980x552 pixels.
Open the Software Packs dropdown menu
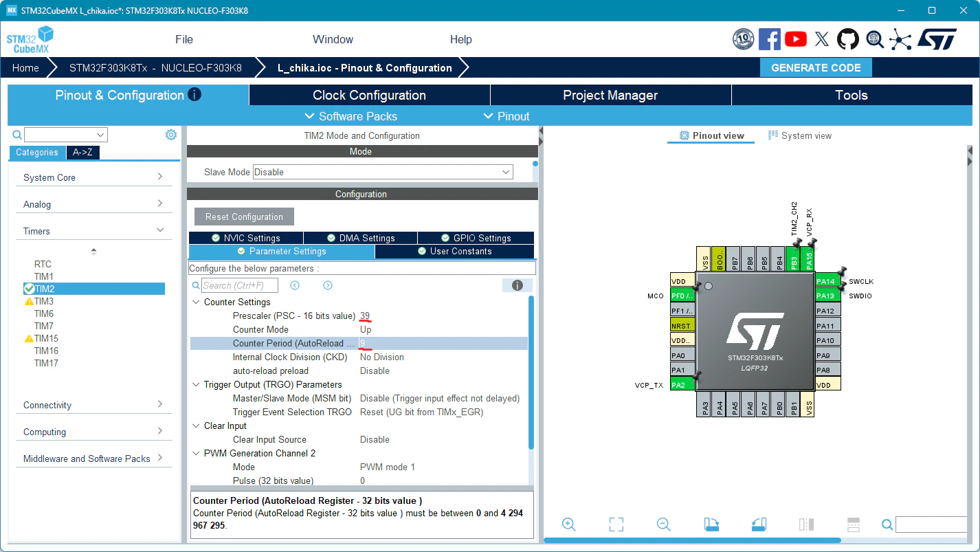coord(350,116)
